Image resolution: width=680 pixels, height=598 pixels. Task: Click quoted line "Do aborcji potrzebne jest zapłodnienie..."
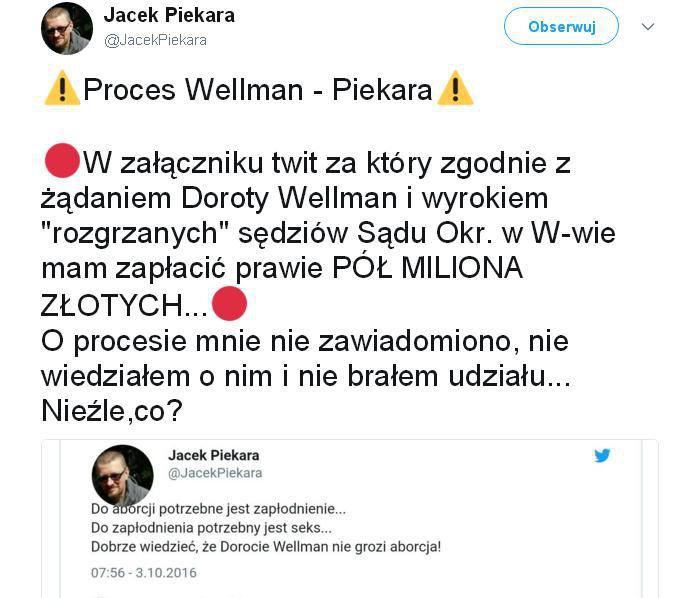pos(219,509)
